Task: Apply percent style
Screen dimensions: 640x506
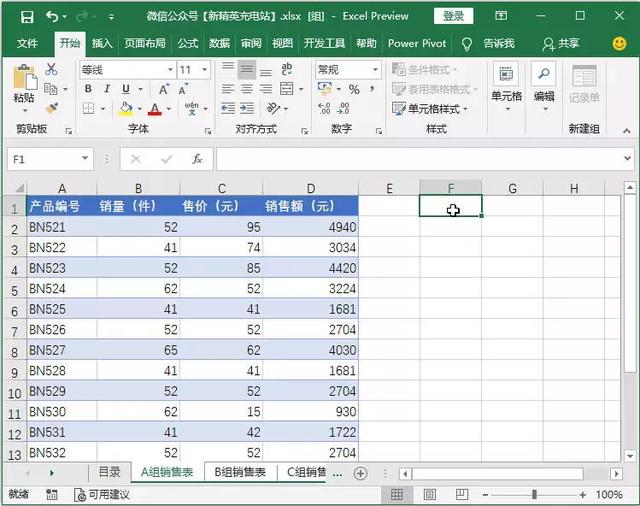Action: 354,89
